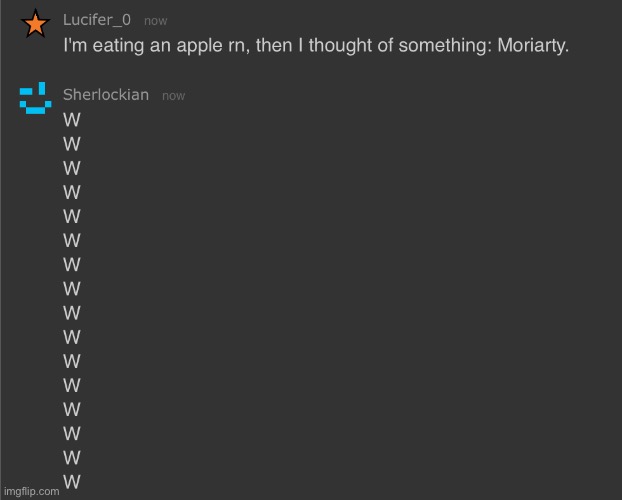
Task: Click Lucifer_0's orange star avatar
Action: 35,24
